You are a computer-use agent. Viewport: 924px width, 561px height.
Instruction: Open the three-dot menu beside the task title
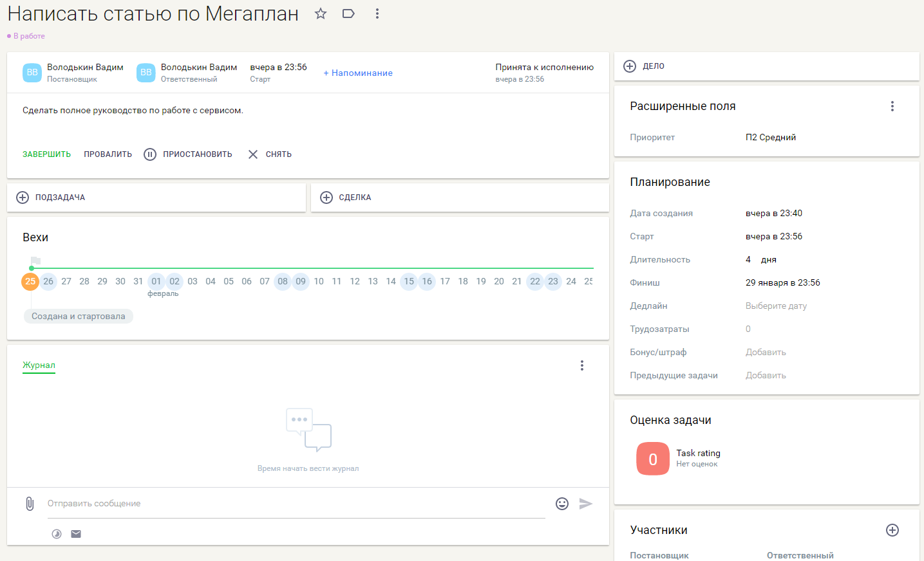(x=377, y=14)
